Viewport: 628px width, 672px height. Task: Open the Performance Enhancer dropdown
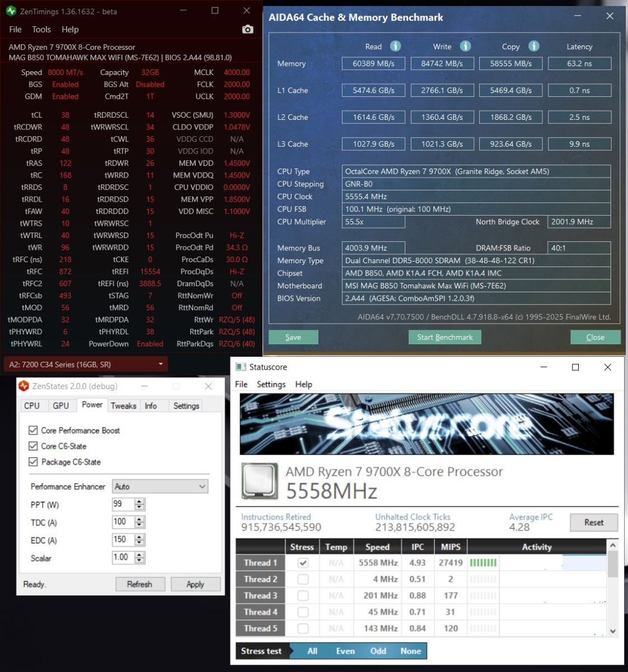tap(160, 487)
